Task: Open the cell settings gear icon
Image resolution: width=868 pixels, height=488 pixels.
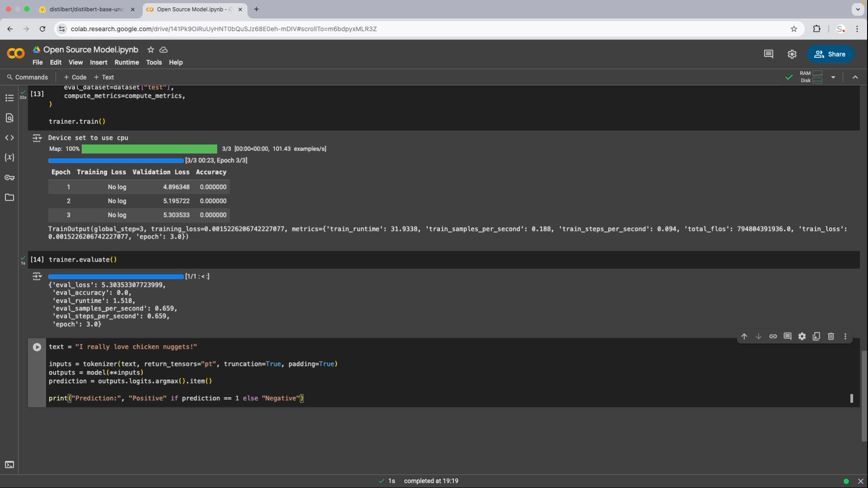Action: tap(802, 336)
